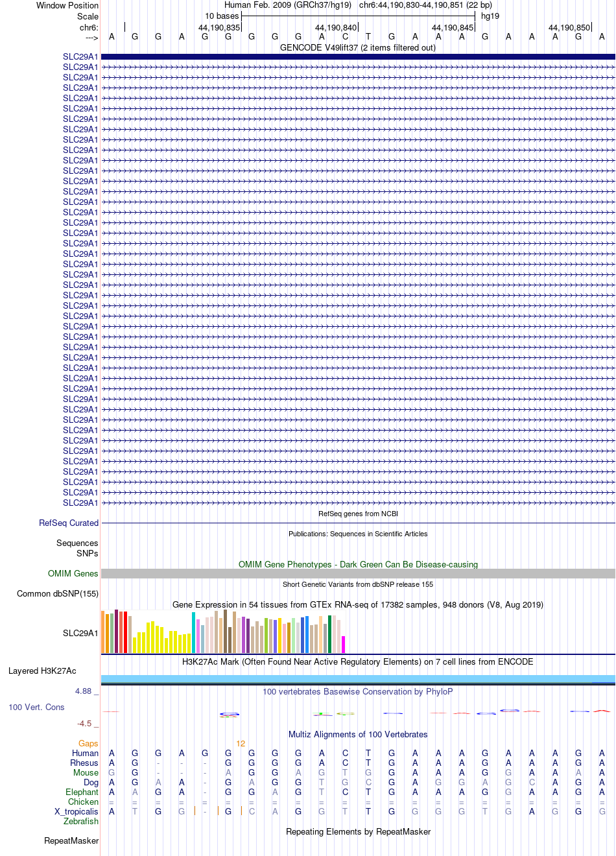Click the SLC29A1 label beside the GTEx chart
616x856 pixels.
tap(80, 634)
